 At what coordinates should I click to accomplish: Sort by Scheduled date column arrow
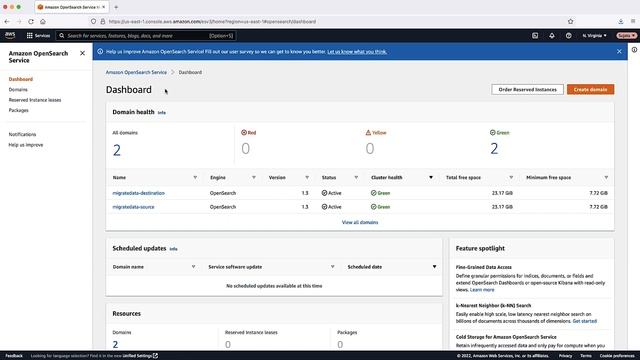(x=434, y=267)
